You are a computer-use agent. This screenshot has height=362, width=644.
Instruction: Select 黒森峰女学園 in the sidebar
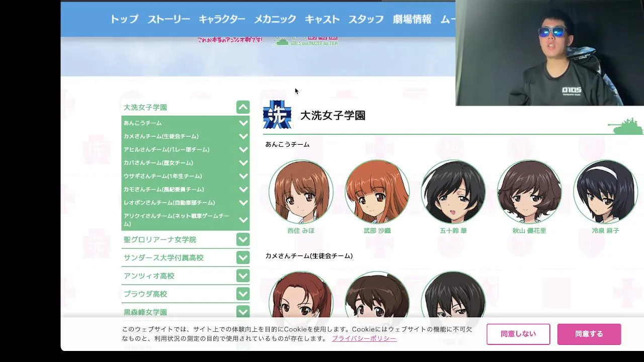coord(145,312)
